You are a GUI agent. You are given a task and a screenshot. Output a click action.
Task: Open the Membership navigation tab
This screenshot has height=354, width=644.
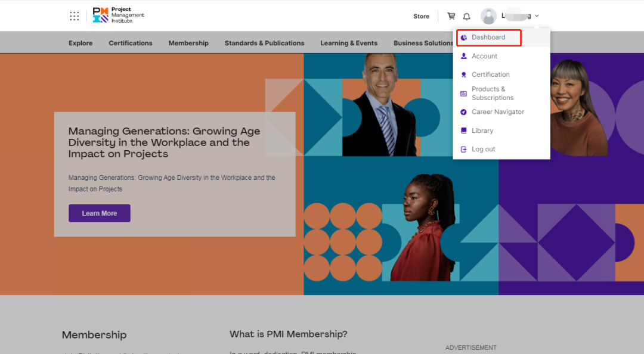coord(188,43)
